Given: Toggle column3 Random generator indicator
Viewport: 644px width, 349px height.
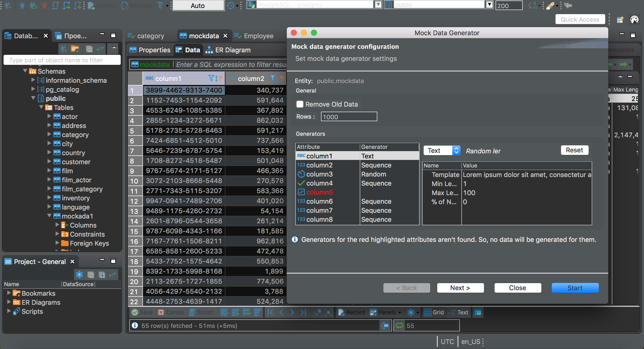Looking at the screenshot, I should coord(301,174).
